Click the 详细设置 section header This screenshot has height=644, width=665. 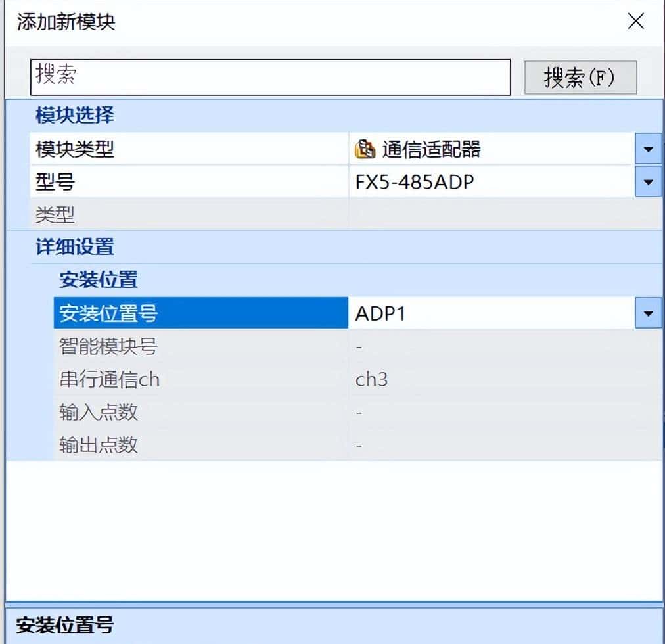point(72,247)
